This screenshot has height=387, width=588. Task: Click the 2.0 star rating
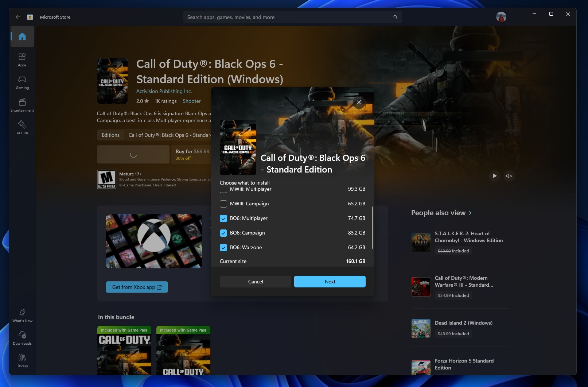click(x=143, y=101)
